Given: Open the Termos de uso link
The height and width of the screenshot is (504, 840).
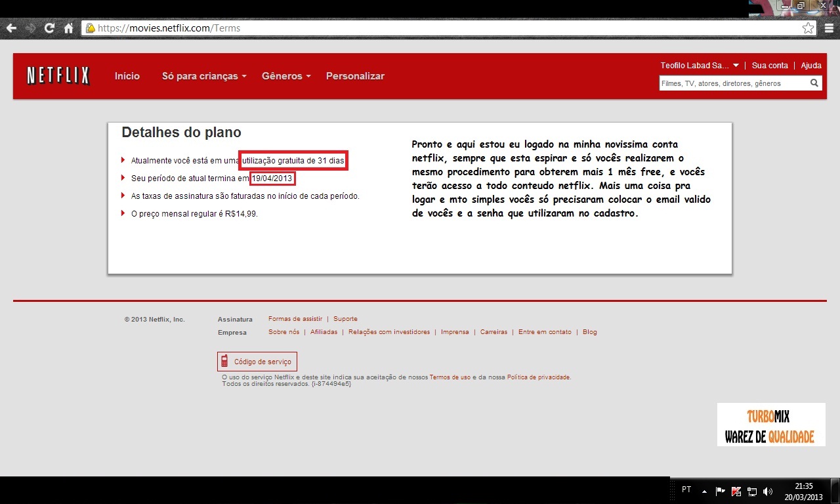Looking at the screenshot, I should [x=450, y=377].
